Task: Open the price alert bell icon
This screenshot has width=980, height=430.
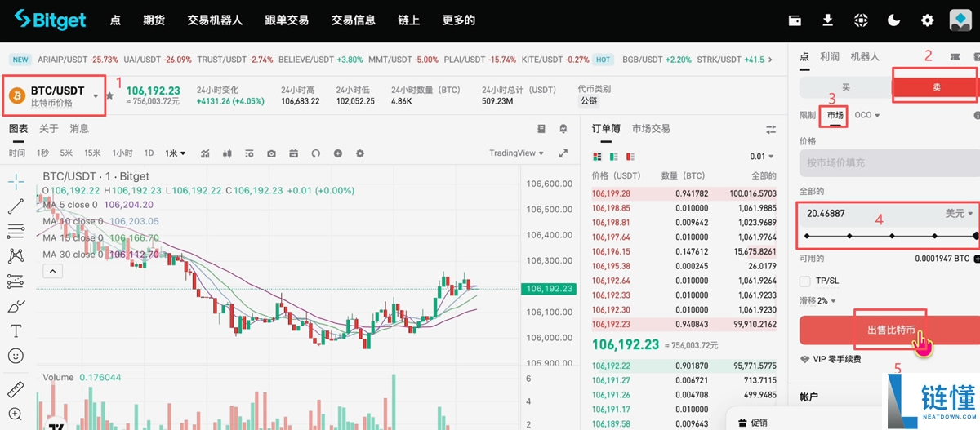Action: pos(563,129)
